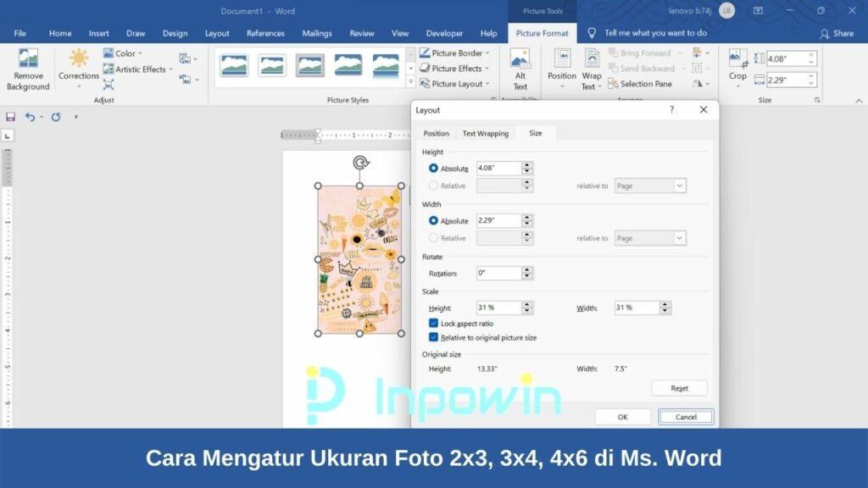Click the Layout dialog Help question mark

click(671, 109)
